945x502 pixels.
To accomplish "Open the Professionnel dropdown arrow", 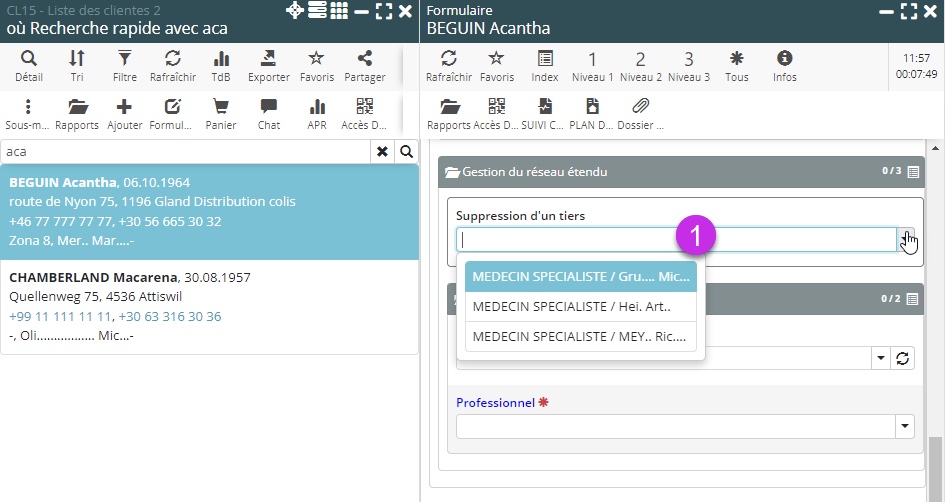I will 905,427.
